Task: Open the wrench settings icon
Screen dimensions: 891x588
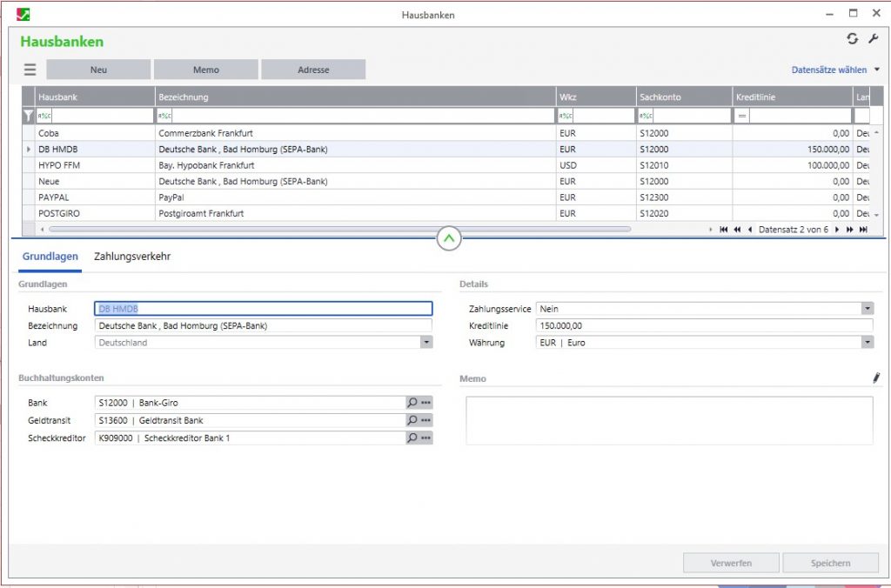Action: coord(874,39)
